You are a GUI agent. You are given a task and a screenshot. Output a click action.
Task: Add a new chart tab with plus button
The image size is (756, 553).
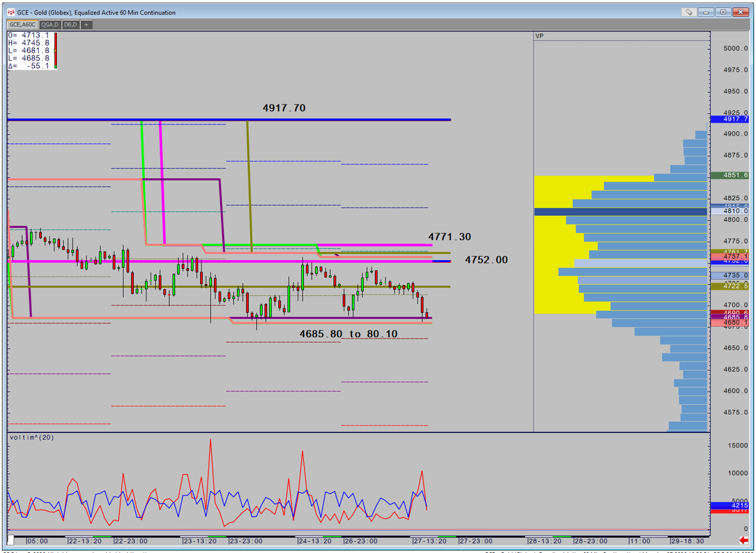pyautogui.click(x=86, y=24)
